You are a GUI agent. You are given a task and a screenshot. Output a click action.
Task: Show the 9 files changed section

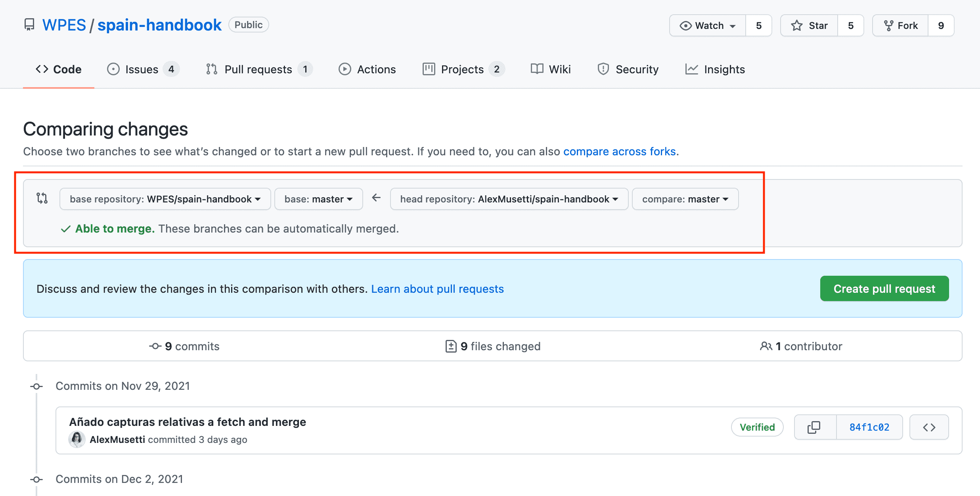pos(493,346)
